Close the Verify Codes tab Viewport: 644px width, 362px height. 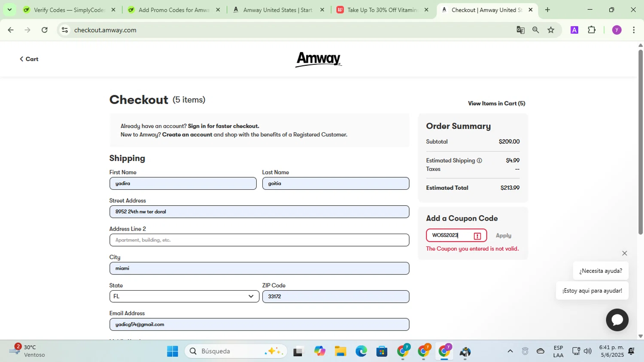pyautogui.click(x=113, y=10)
